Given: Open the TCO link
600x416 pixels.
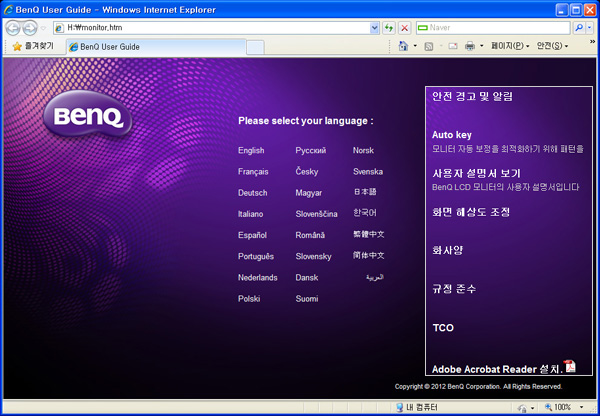Looking at the screenshot, I should point(443,328).
